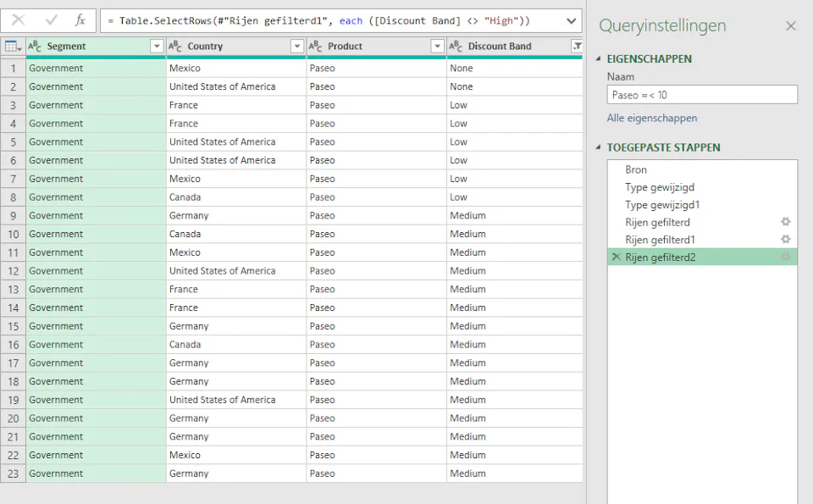Image resolution: width=813 pixels, height=504 pixels.
Task: Edit the query name in the Naam field
Action: pos(701,94)
